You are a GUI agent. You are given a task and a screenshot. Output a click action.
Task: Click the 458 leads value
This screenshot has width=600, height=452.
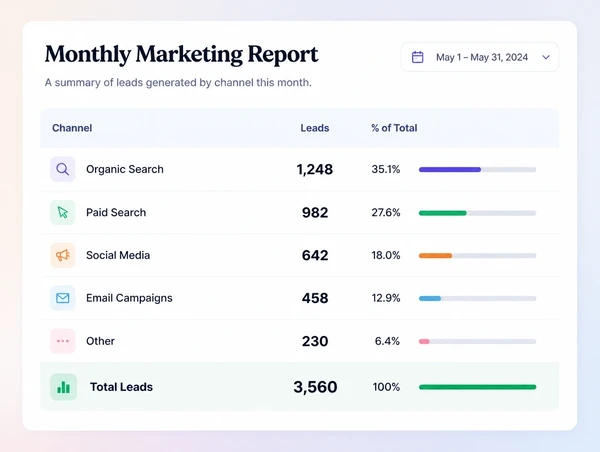(x=315, y=298)
